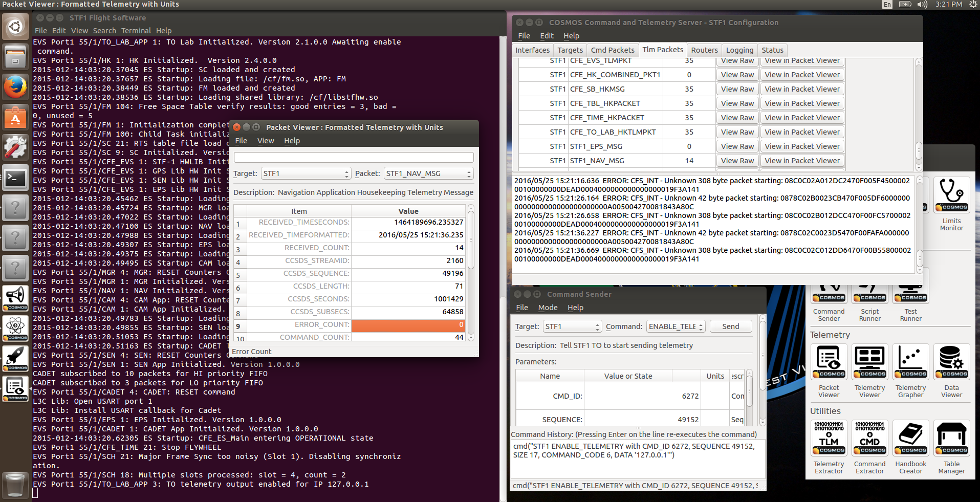The width and height of the screenshot is (980, 502).
Task: Switch to Terminal via dock icon
Action: (15, 178)
